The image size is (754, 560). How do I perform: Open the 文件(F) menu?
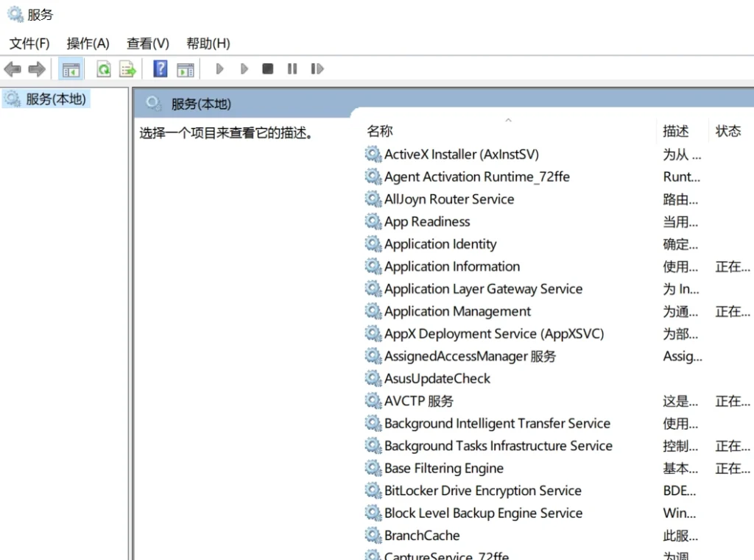click(x=29, y=43)
